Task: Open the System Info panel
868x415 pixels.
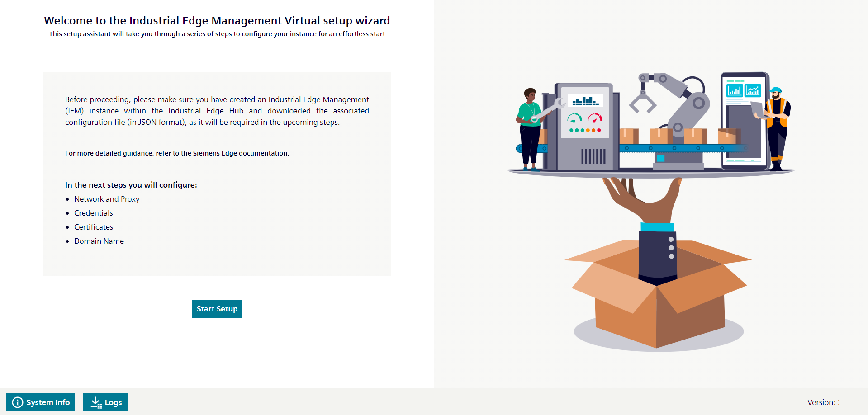Action: point(40,402)
